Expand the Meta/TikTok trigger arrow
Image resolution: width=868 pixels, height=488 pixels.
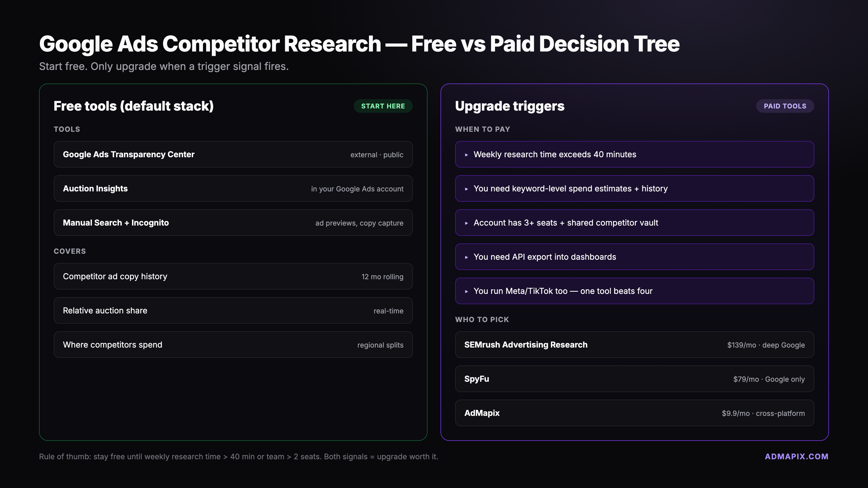click(466, 291)
